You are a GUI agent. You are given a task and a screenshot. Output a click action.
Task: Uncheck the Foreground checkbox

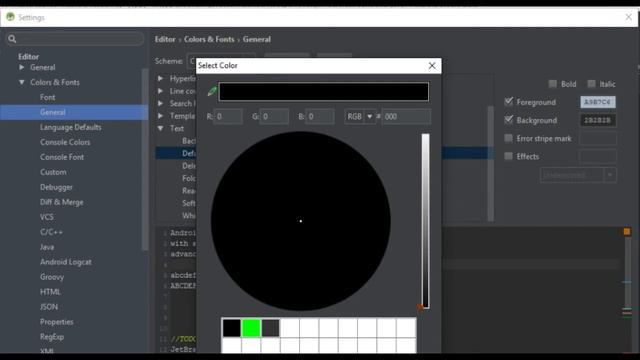point(509,101)
